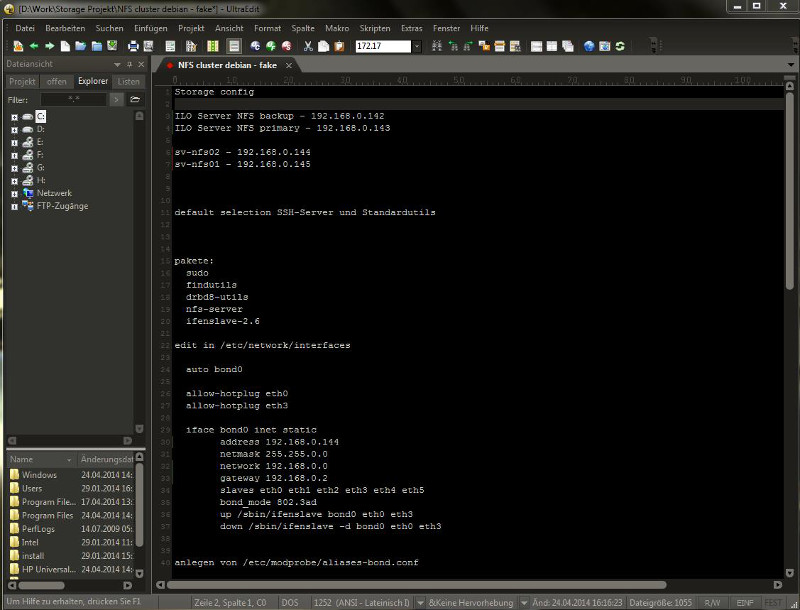Expand the Netzwerk tree node
Viewport: 800px width, 610px height.
[15, 193]
